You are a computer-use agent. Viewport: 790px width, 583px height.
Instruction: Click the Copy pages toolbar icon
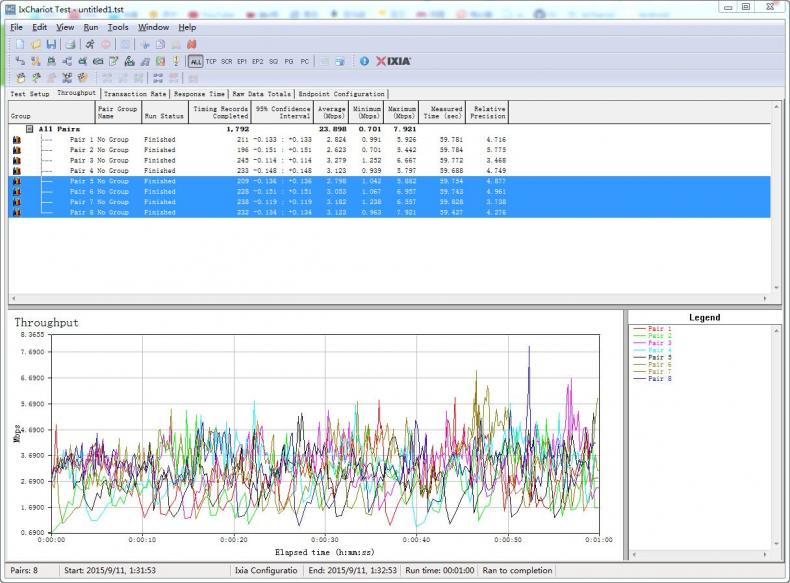pos(160,44)
